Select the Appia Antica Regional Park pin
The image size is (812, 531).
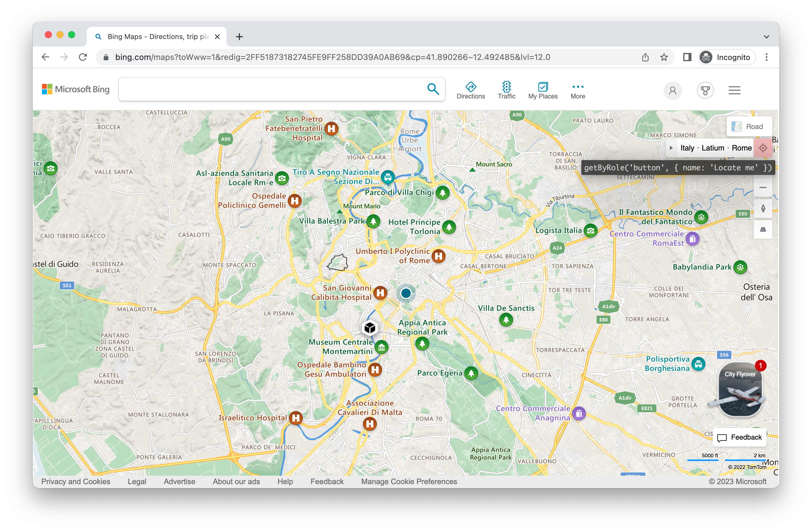422,344
